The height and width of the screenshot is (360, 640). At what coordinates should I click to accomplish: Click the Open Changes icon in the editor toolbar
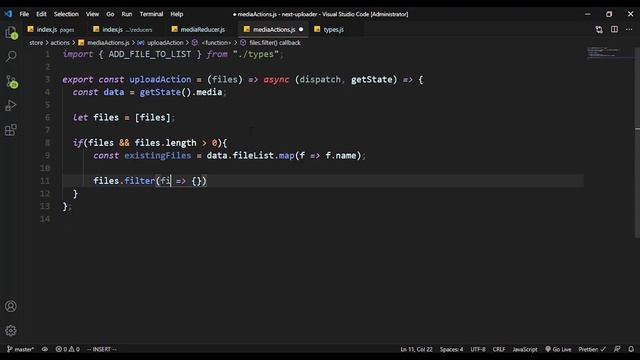[599, 29]
